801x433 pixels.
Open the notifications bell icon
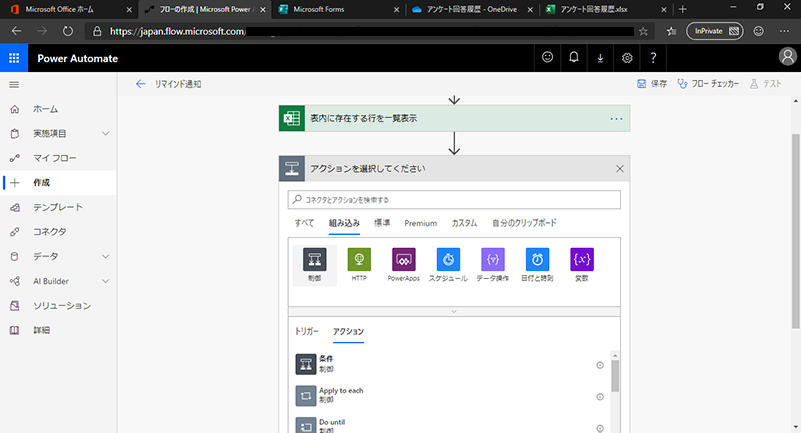click(x=574, y=58)
